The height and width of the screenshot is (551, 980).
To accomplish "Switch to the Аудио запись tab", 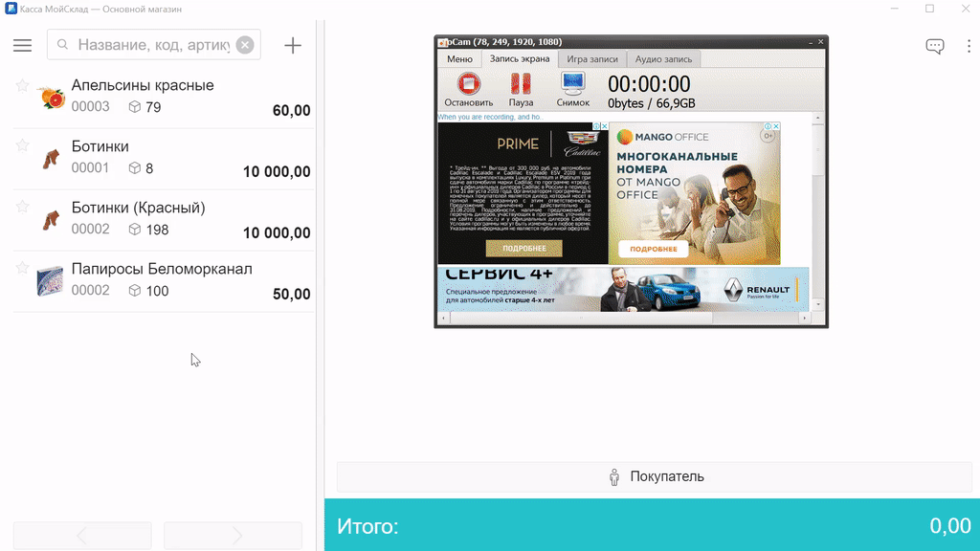I will pyautogui.click(x=663, y=58).
